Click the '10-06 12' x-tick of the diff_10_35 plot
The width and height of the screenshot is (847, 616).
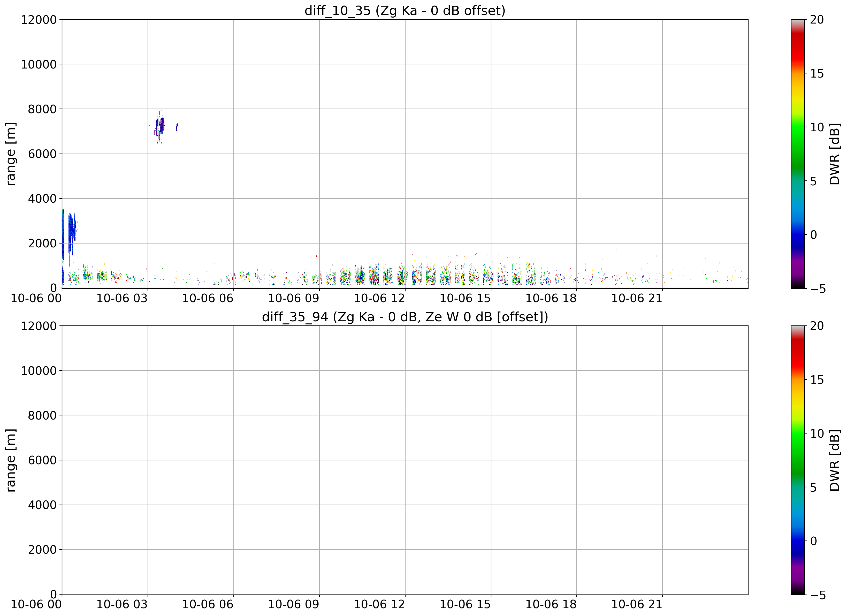379,298
